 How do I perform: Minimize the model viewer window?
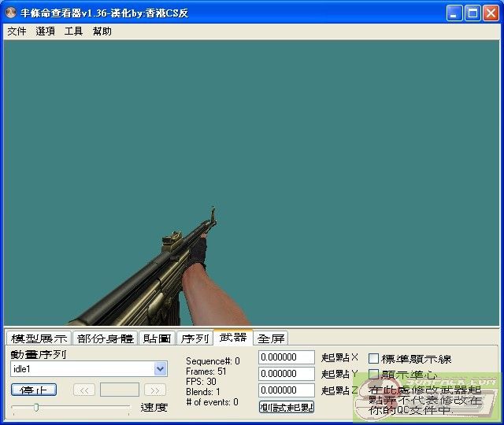[455, 13]
